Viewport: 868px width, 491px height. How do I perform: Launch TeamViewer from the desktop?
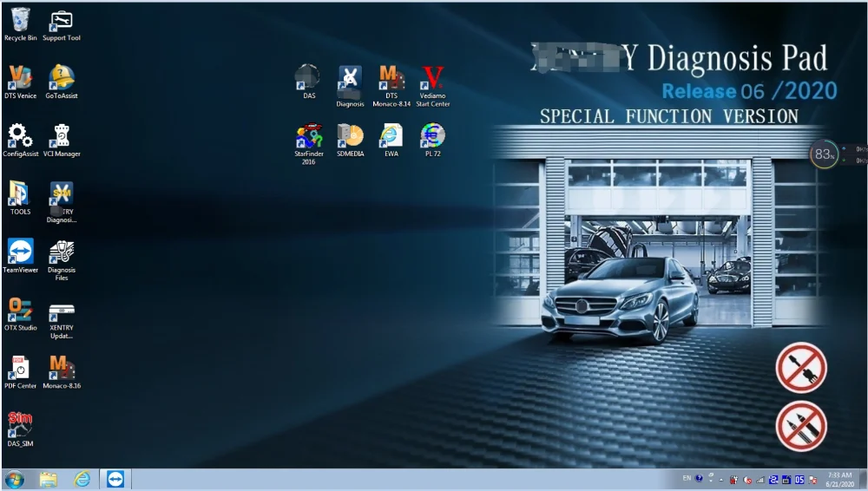click(21, 256)
